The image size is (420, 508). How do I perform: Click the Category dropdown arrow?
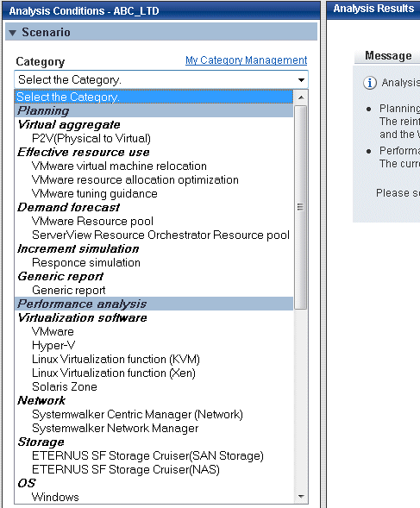(301, 79)
